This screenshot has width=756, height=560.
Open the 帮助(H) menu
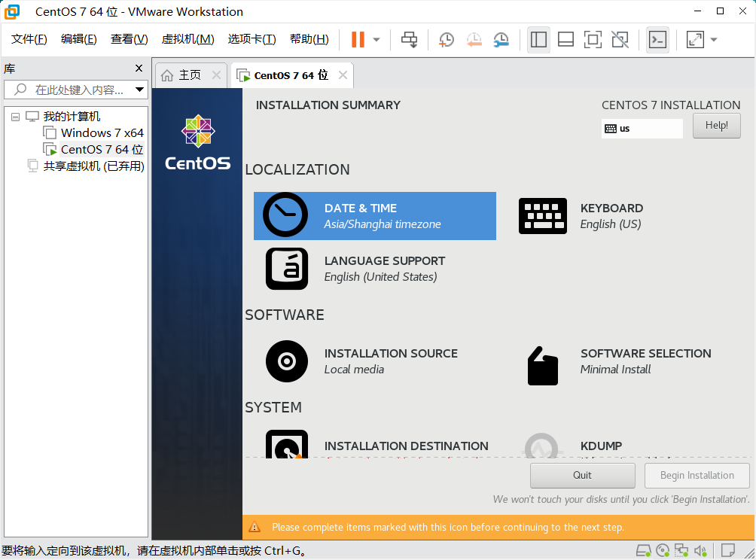click(x=309, y=39)
